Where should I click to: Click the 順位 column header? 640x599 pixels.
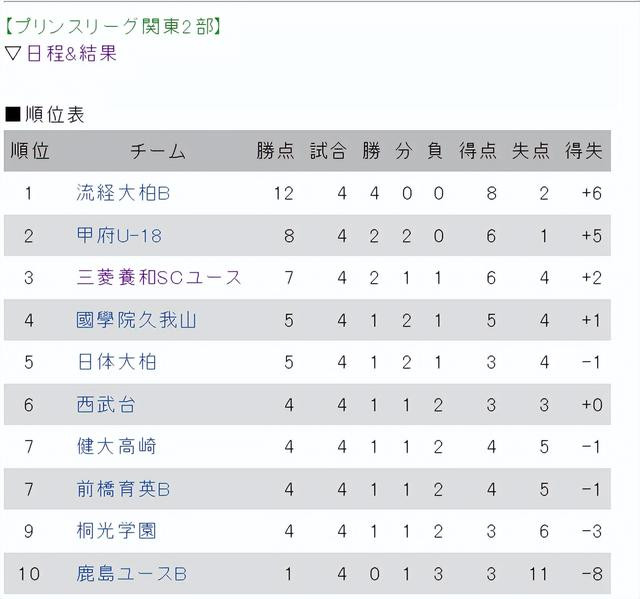click(x=30, y=151)
